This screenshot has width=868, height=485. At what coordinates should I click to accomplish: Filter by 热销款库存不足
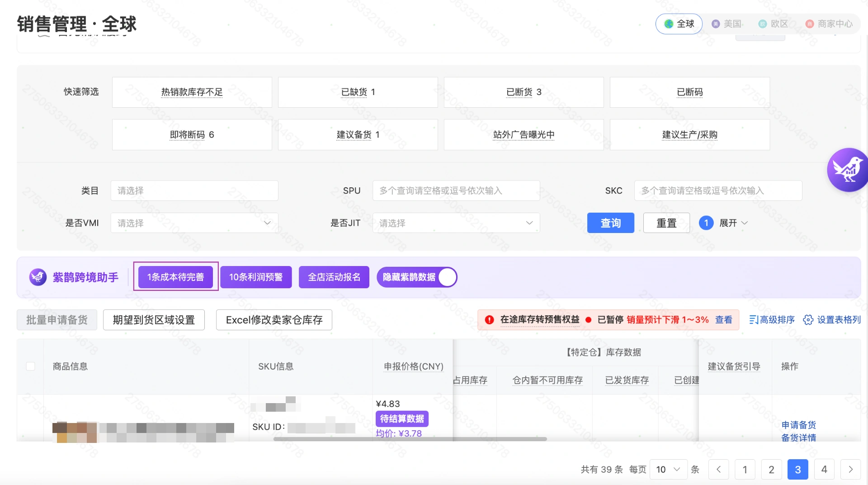192,92
